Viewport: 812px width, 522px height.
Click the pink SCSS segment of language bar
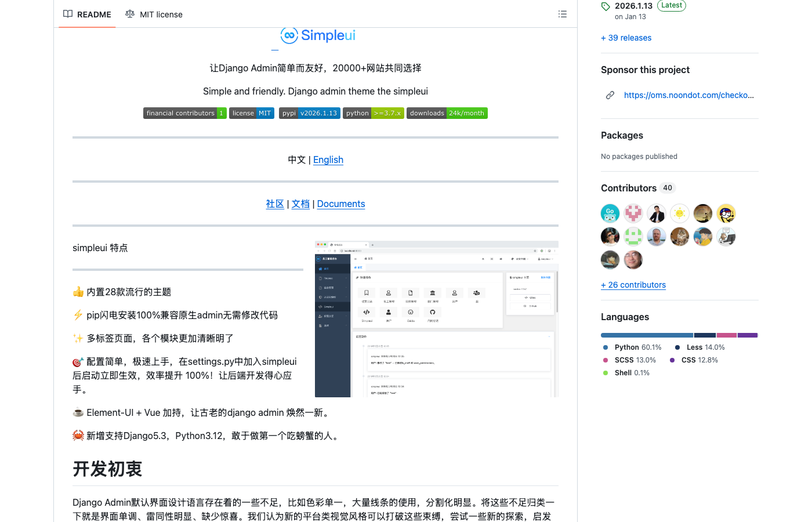[727, 335]
